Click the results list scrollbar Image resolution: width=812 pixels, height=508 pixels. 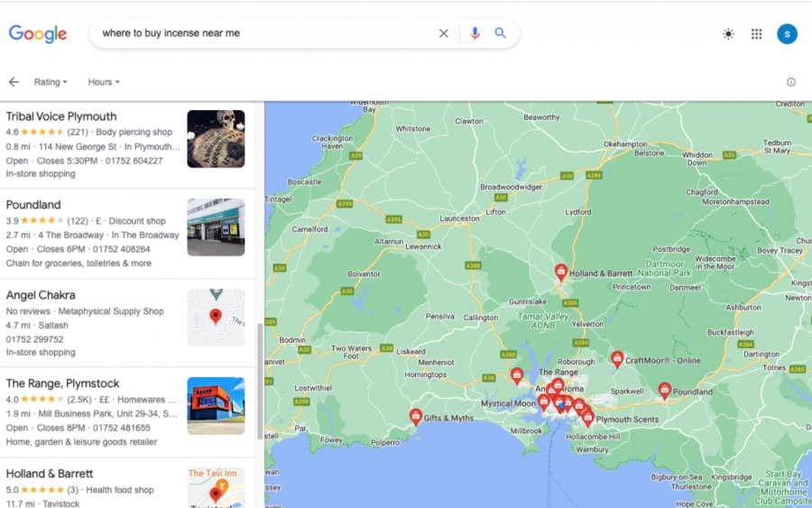260,381
